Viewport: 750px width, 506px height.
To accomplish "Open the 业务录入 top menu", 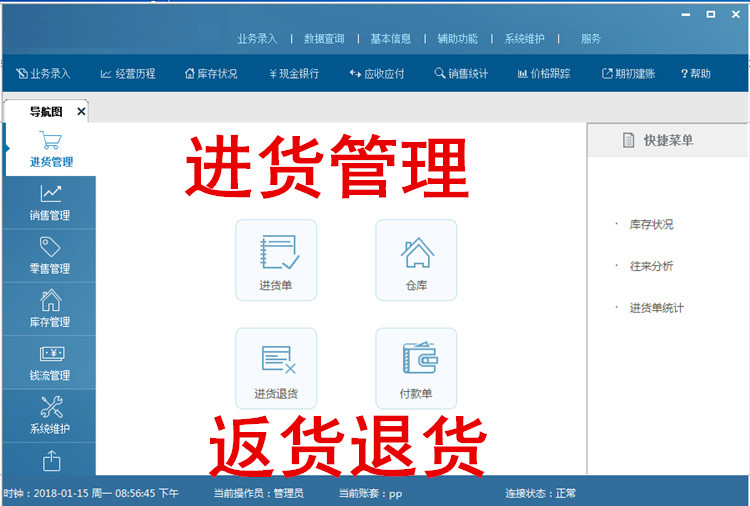I will click(258, 39).
